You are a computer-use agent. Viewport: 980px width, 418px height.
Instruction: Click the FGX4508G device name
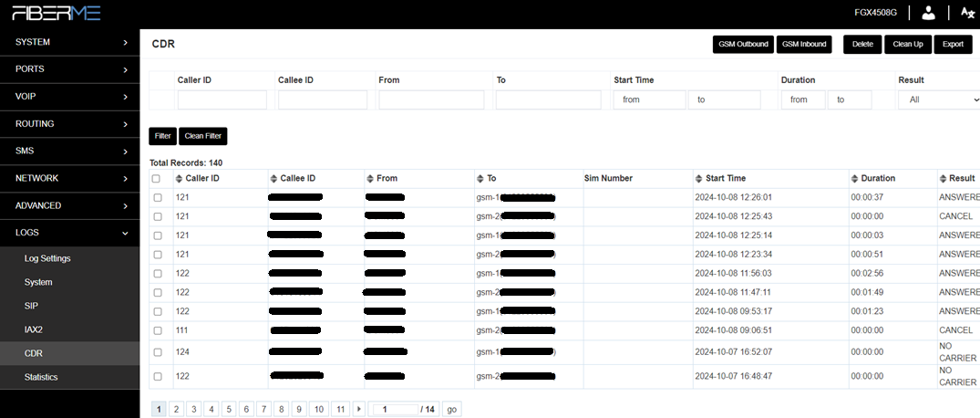pyautogui.click(x=875, y=13)
